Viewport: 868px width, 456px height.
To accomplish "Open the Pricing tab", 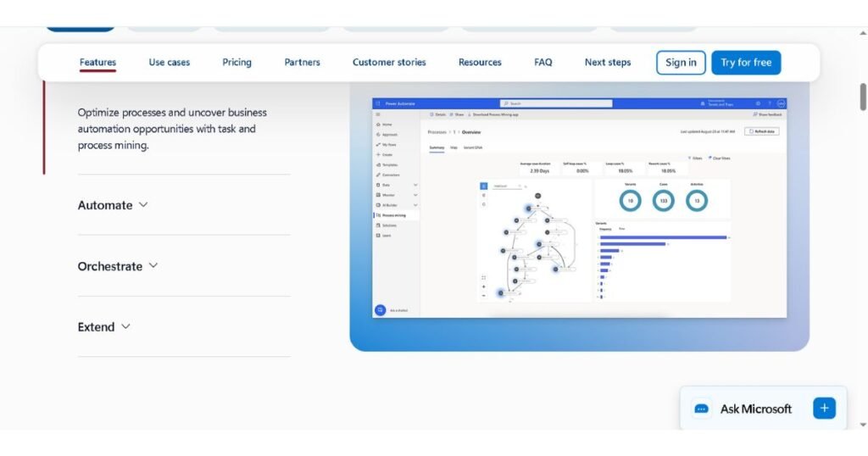I will (237, 63).
